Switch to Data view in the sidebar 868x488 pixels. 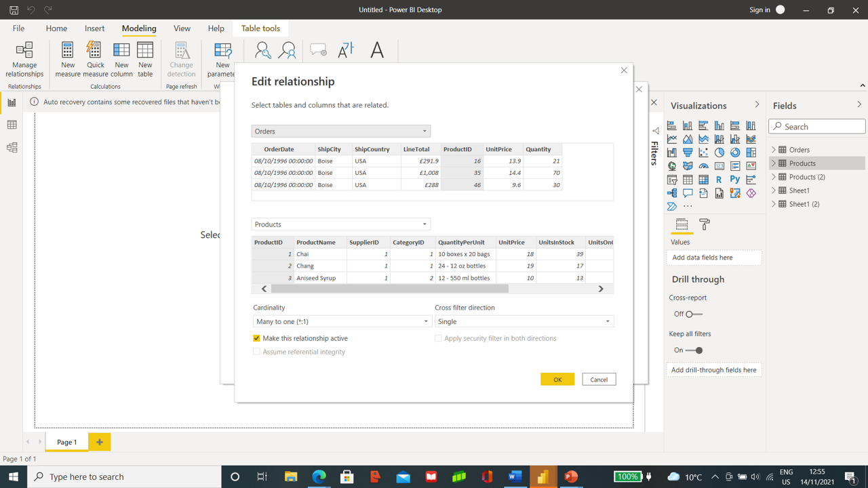[12, 125]
